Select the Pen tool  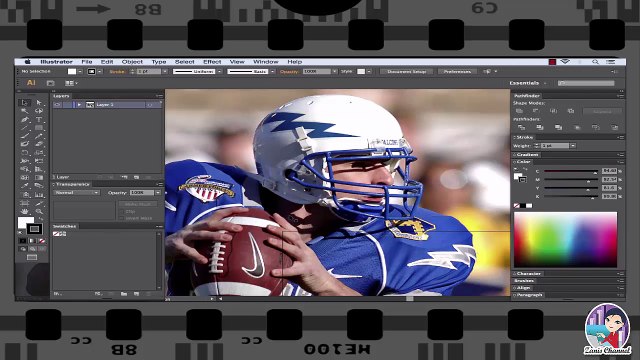[24, 120]
